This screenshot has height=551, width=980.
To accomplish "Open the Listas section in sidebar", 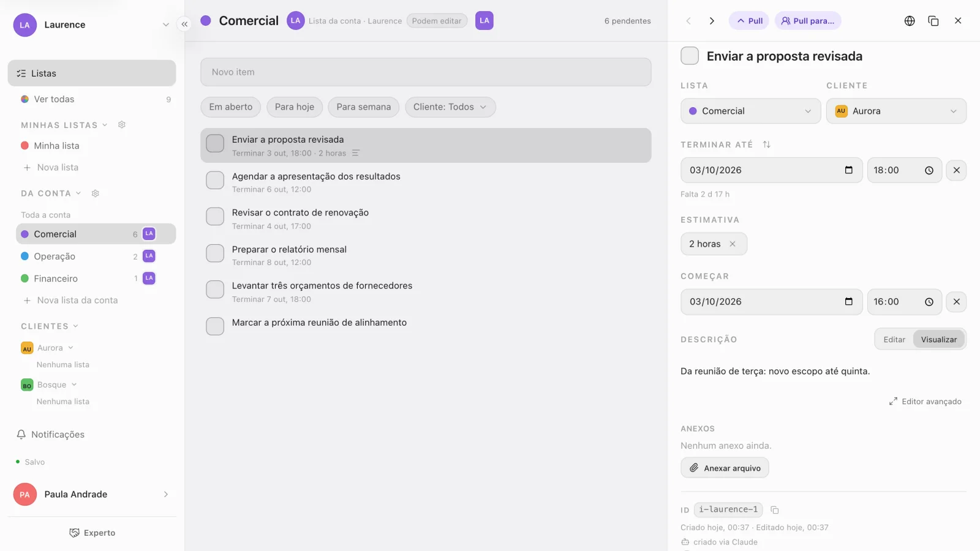I will [92, 73].
